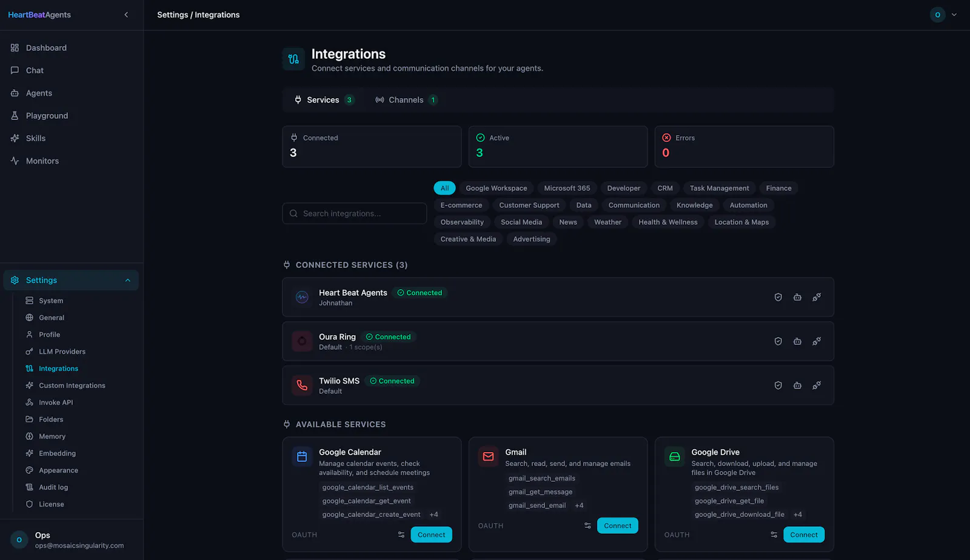Click the Google Calendar card icon
Image resolution: width=970 pixels, height=560 pixels.
pos(302,457)
